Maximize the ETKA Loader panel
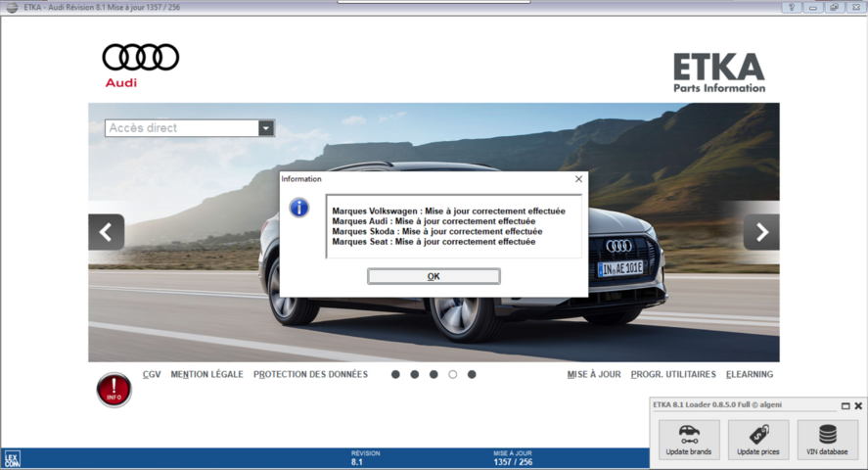The height and width of the screenshot is (470, 868). pos(845,405)
